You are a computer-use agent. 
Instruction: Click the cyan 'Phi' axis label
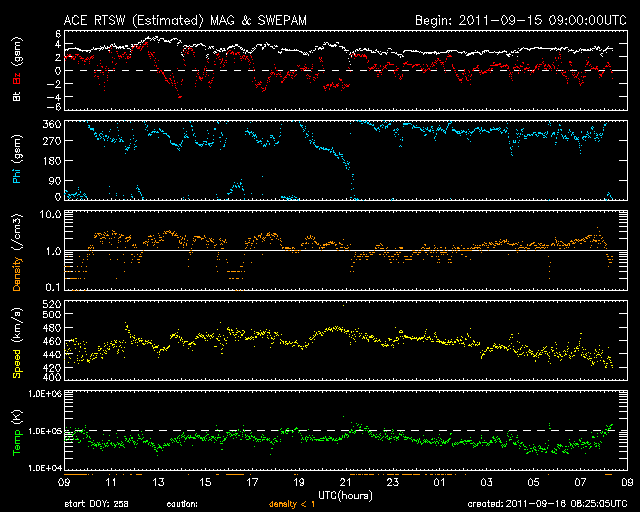click(17, 174)
